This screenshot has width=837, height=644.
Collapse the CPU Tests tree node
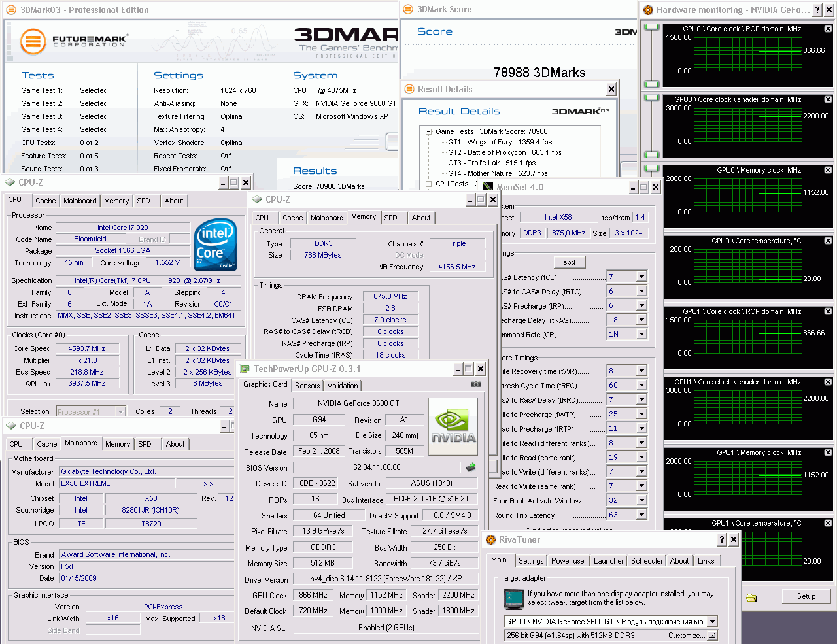pos(429,184)
